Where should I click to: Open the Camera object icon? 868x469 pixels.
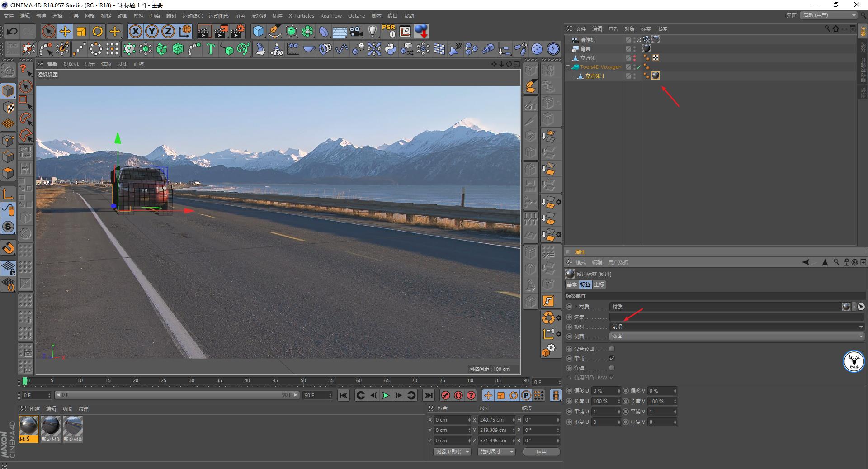click(356, 31)
